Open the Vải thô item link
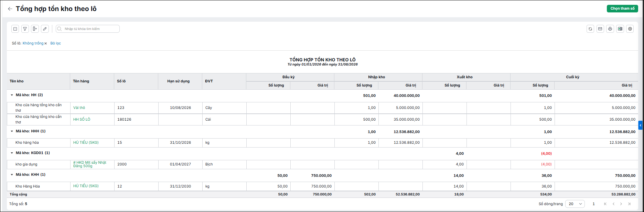Image resolution: width=644 pixels, height=212 pixels. click(x=79, y=108)
